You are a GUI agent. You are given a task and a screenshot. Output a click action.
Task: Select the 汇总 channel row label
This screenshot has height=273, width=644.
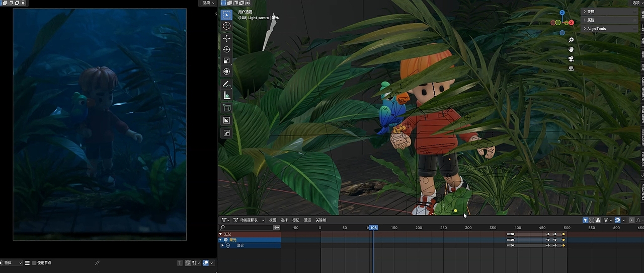pyautogui.click(x=227, y=234)
